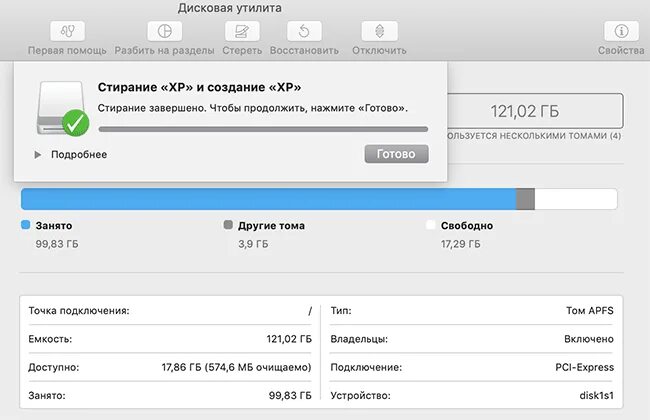The height and width of the screenshot is (420, 650).
Task: Click the 121,02 ГБ capacity box
Action: tap(535, 111)
